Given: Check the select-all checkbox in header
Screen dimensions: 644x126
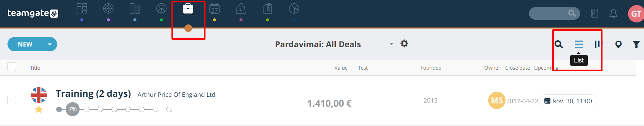Looking at the screenshot, I should [12, 67].
